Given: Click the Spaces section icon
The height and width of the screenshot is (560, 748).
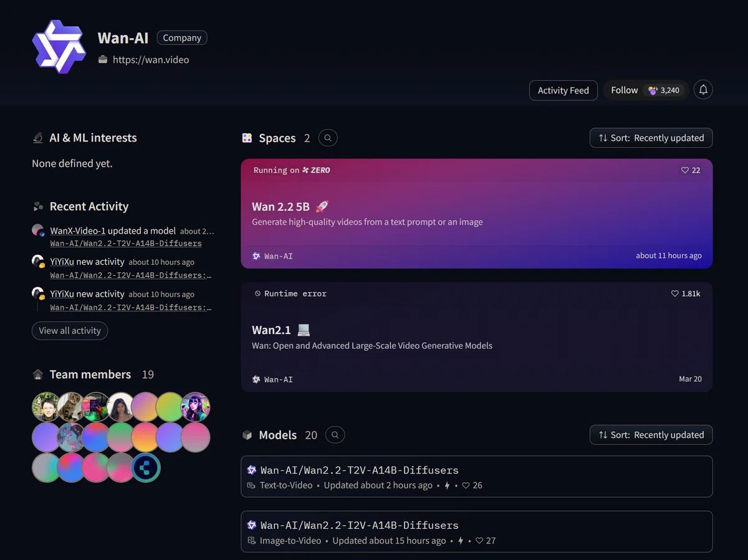Looking at the screenshot, I should pos(247,138).
